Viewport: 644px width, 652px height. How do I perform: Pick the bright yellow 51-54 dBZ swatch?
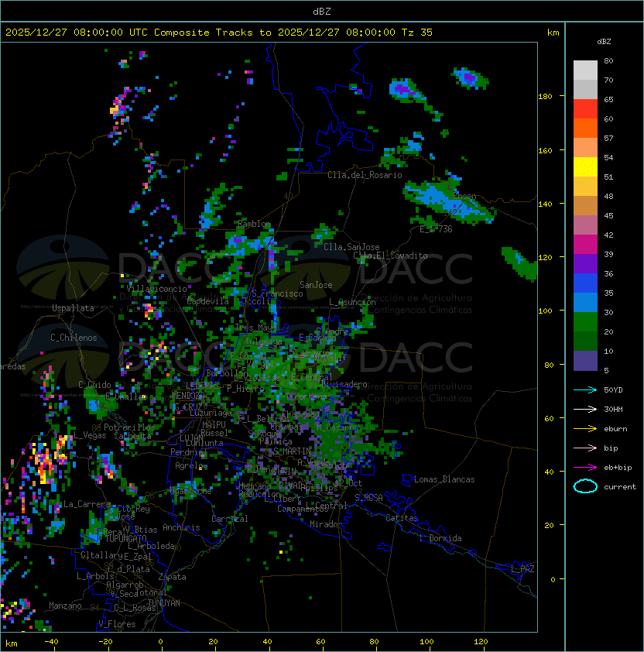coord(585,166)
